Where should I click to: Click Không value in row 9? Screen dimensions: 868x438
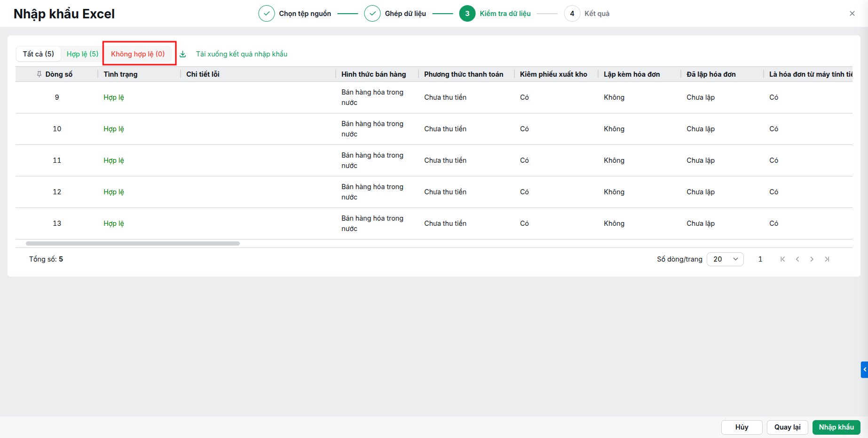click(x=614, y=97)
